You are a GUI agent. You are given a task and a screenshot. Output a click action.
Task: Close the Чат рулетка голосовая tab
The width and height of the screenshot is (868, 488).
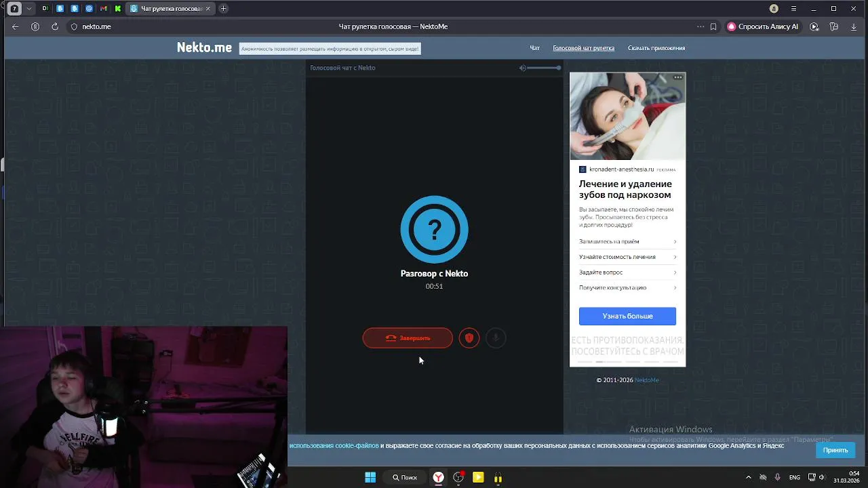coord(208,9)
